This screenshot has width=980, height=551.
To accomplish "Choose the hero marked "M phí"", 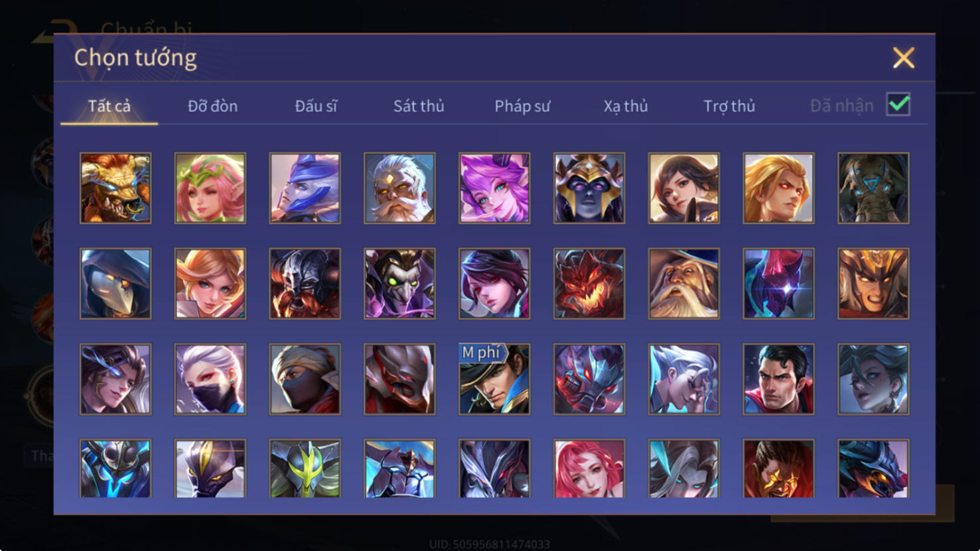I will [494, 379].
